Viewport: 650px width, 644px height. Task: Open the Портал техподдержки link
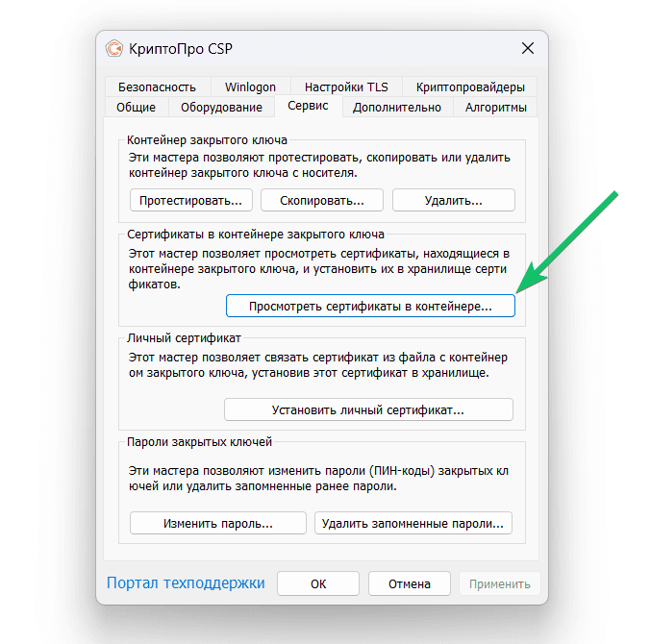pyautogui.click(x=186, y=583)
